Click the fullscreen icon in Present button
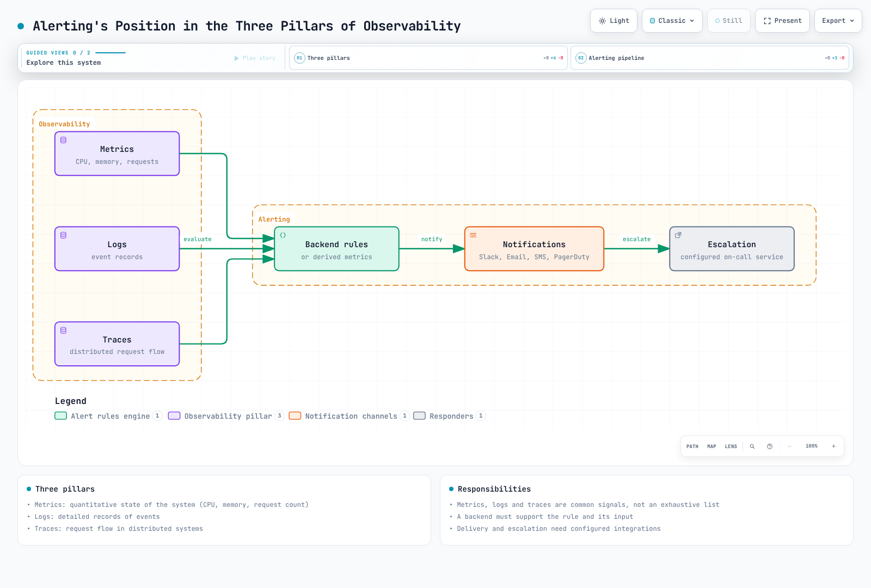The image size is (871, 588). click(x=767, y=21)
